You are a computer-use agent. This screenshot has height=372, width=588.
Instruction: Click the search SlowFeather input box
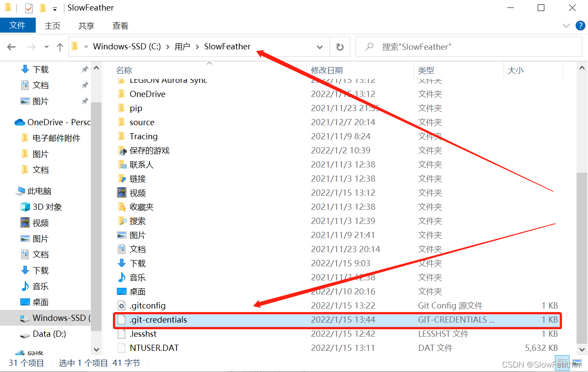coord(468,47)
